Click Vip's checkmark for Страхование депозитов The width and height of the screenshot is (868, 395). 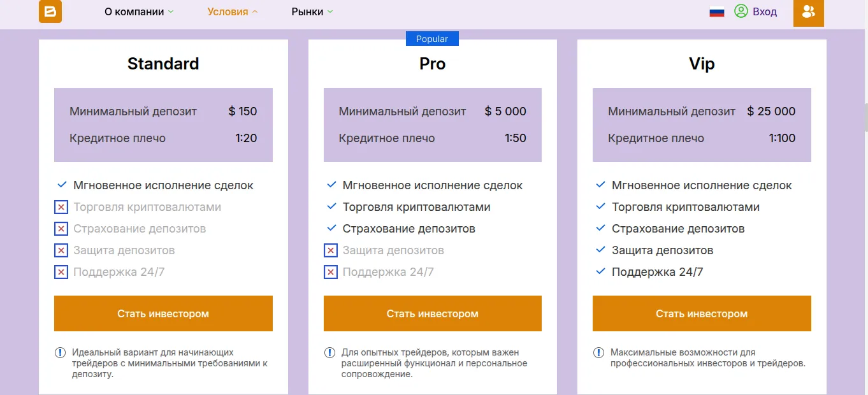[x=600, y=228]
